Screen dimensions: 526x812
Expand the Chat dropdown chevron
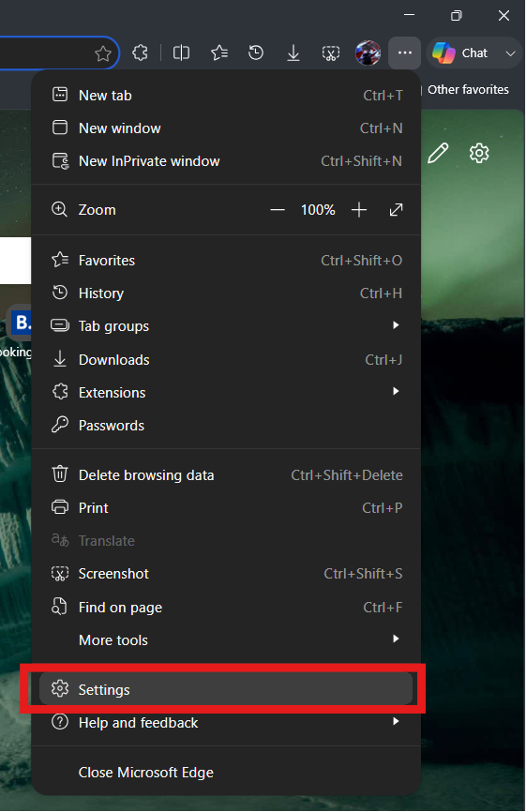[510, 53]
